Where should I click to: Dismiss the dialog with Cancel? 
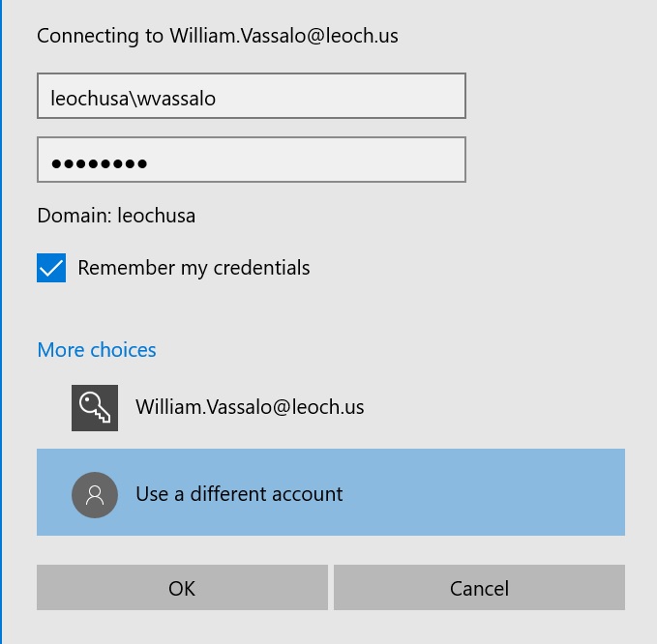pyautogui.click(x=479, y=588)
